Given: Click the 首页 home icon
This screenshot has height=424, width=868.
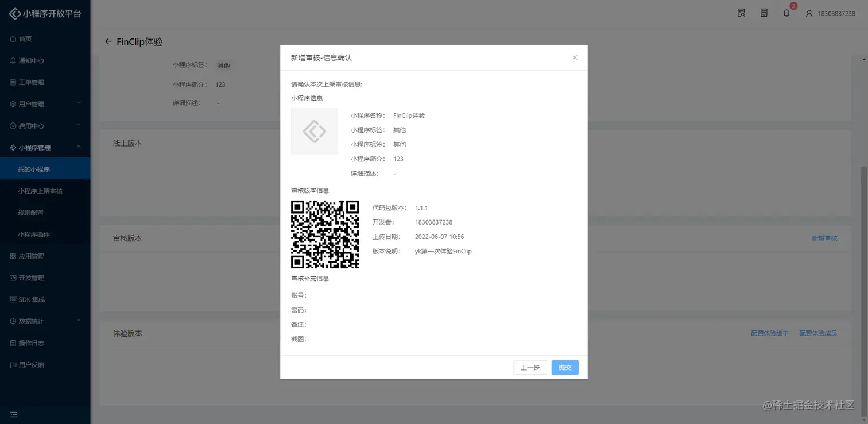Looking at the screenshot, I should (13, 39).
